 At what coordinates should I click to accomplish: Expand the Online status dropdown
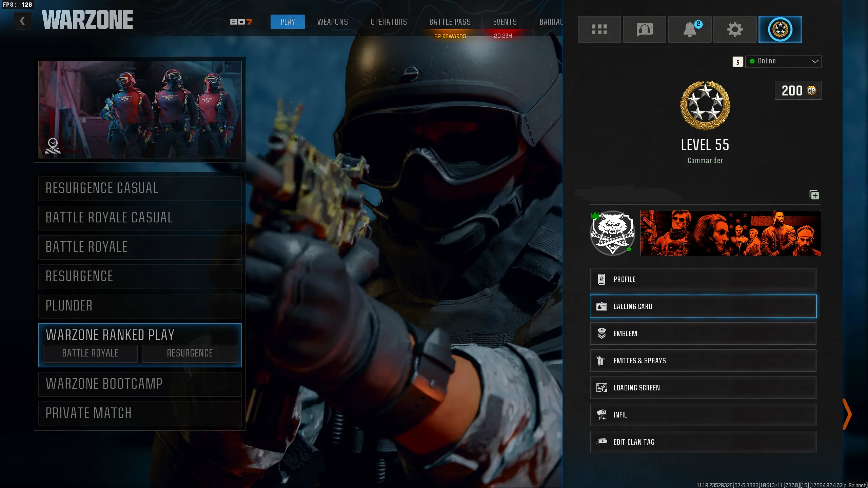click(x=783, y=61)
